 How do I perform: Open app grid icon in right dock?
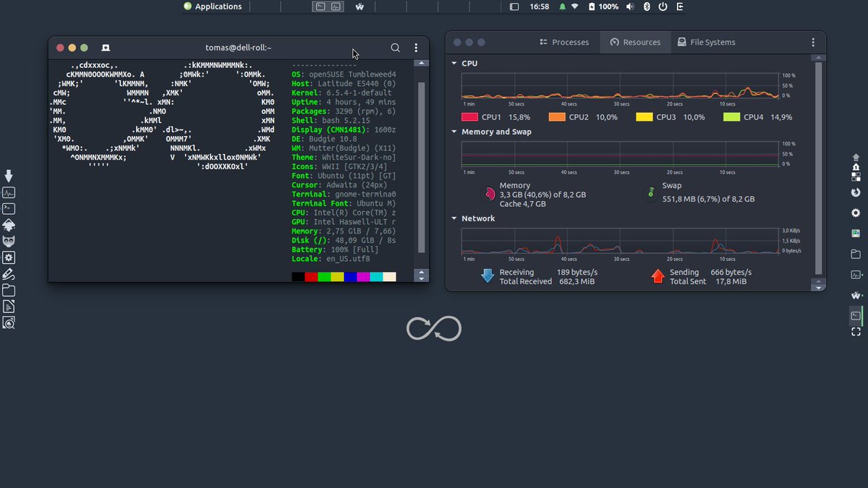click(856, 176)
